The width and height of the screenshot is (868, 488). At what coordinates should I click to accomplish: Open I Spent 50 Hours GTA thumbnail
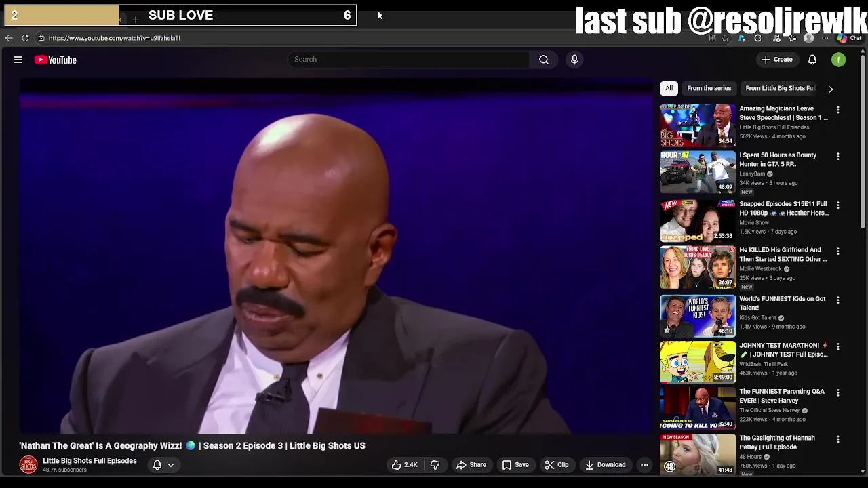click(x=698, y=172)
